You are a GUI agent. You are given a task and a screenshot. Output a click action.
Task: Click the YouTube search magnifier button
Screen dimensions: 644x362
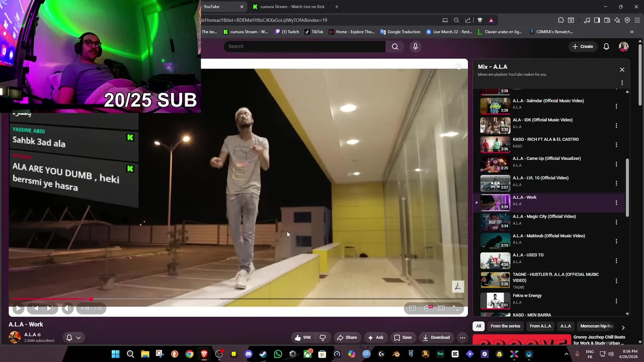pyautogui.click(x=395, y=46)
